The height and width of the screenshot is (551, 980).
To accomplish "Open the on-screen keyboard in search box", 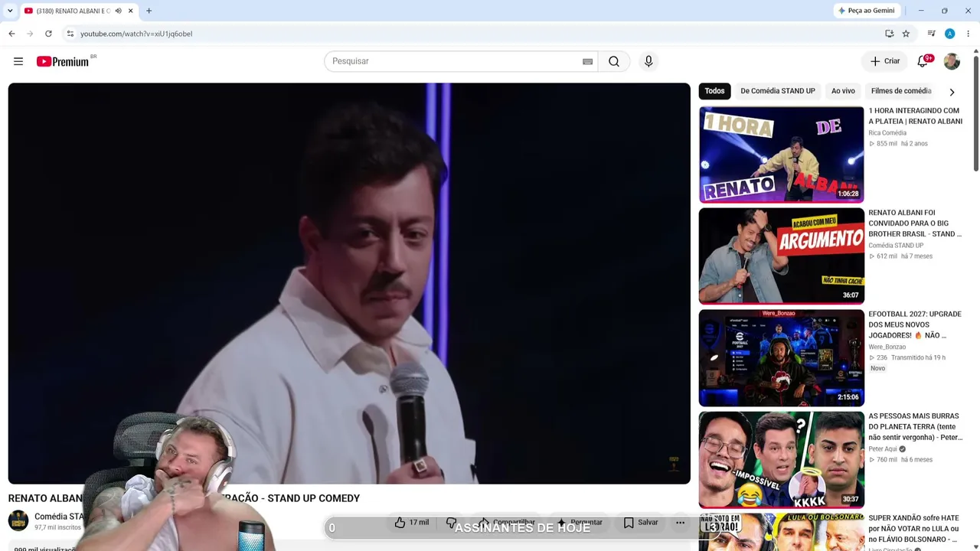I will (x=587, y=61).
